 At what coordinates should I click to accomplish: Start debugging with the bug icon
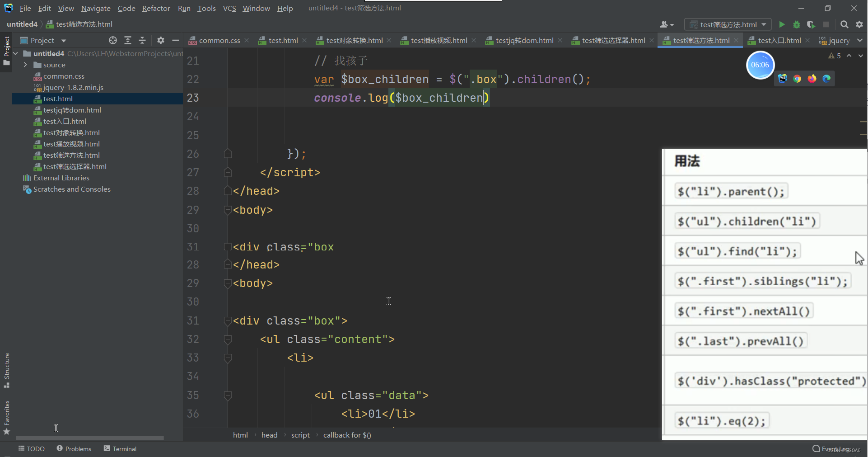click(x=797, y=24)
